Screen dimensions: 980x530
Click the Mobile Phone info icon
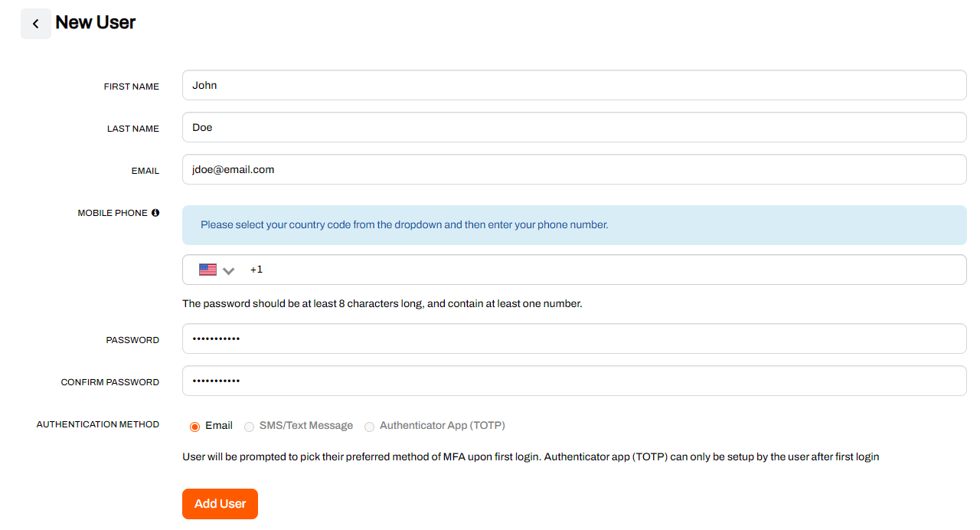click(155, 213)
